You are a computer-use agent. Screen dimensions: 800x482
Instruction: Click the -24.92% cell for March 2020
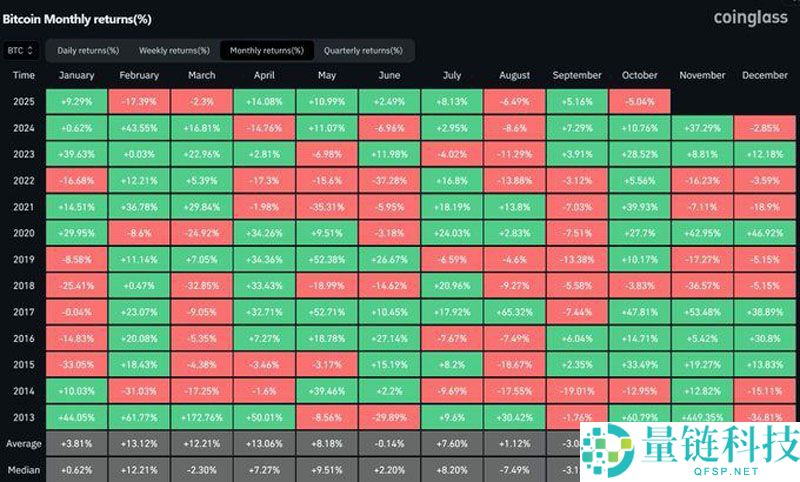(202, 233)
